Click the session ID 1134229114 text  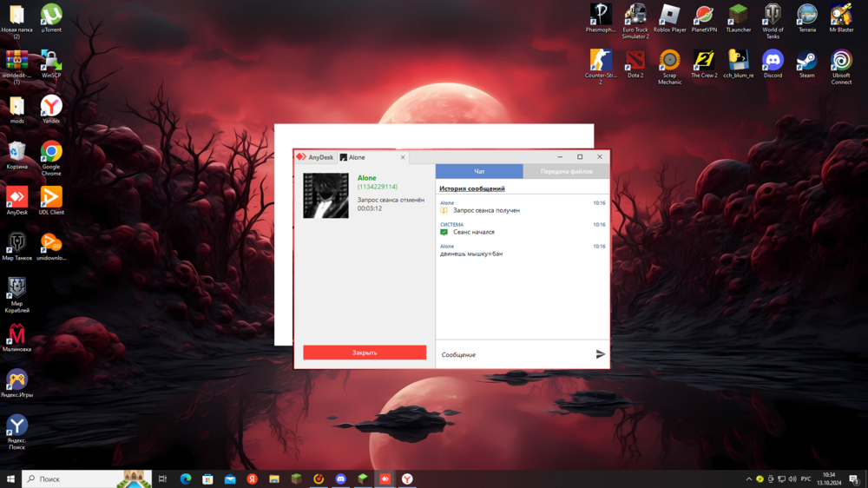point(378,187)
